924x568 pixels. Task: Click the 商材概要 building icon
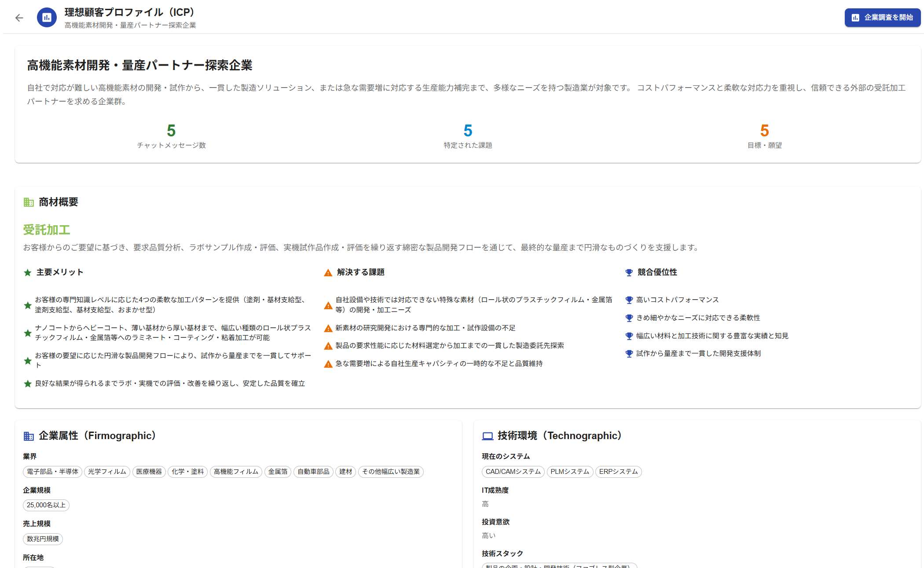(29, 202)
